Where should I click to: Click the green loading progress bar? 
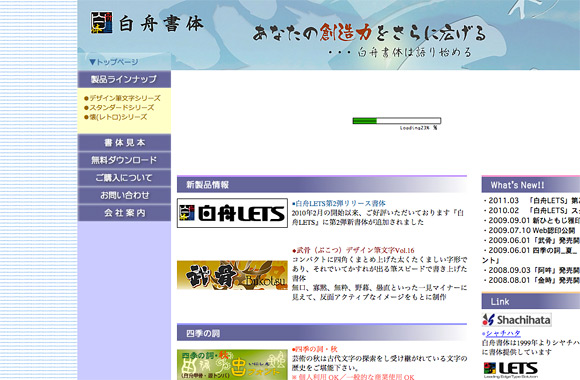[x=397, y=121]
